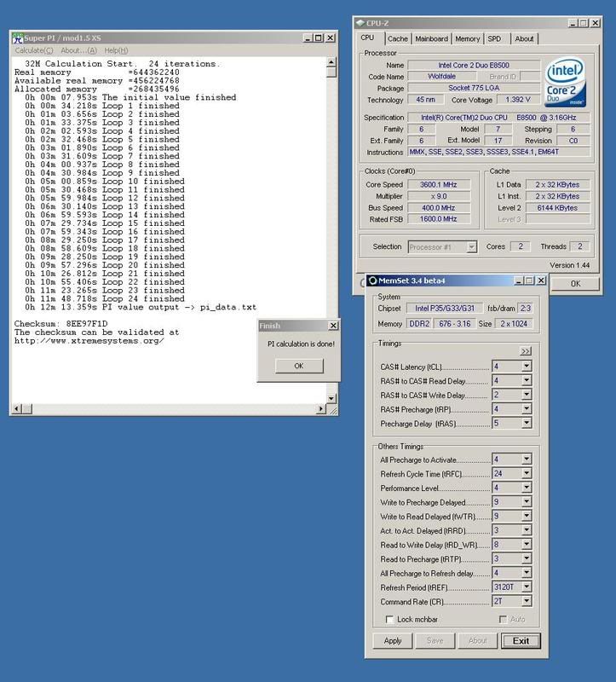Image resolution: width=616 pixels, height=682 pixels.
Task: Click the Name field Intel Core 2 Duo E8500
Action: (474, 66)
